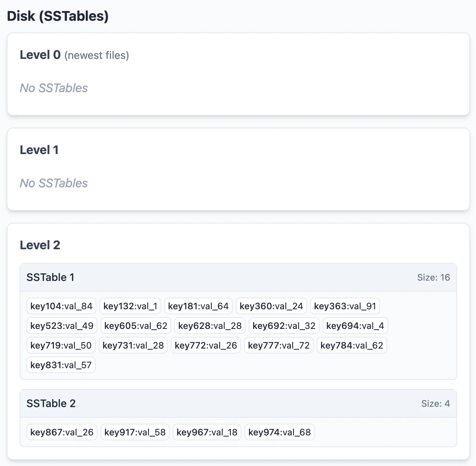Select key867:val_26 in SSTable 2
The image size is (476, 466).
click(62, 432)
